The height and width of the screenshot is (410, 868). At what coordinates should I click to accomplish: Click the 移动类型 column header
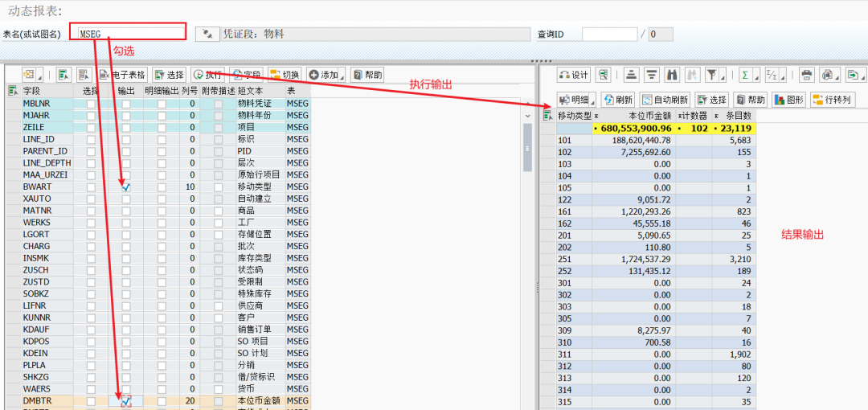click(x=575, y=116)
